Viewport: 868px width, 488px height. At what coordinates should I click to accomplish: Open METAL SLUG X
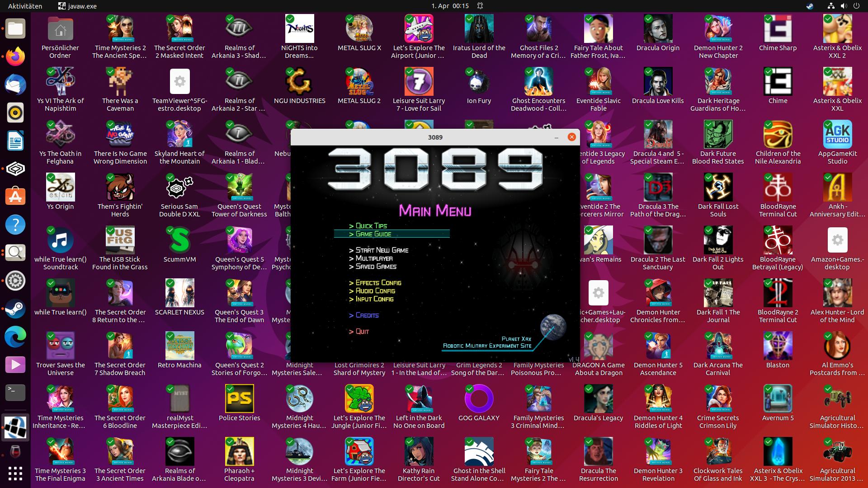click(359, 29)
